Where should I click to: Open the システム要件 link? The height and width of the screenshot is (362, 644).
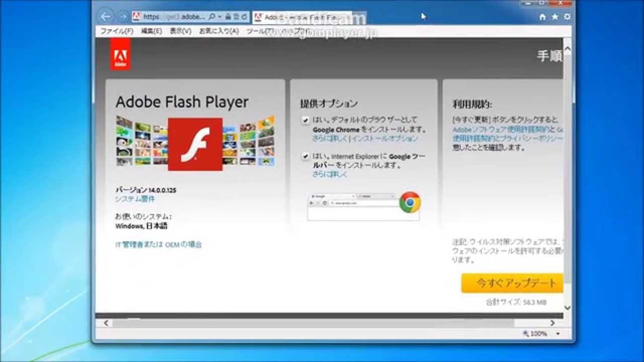pos(135,199)
